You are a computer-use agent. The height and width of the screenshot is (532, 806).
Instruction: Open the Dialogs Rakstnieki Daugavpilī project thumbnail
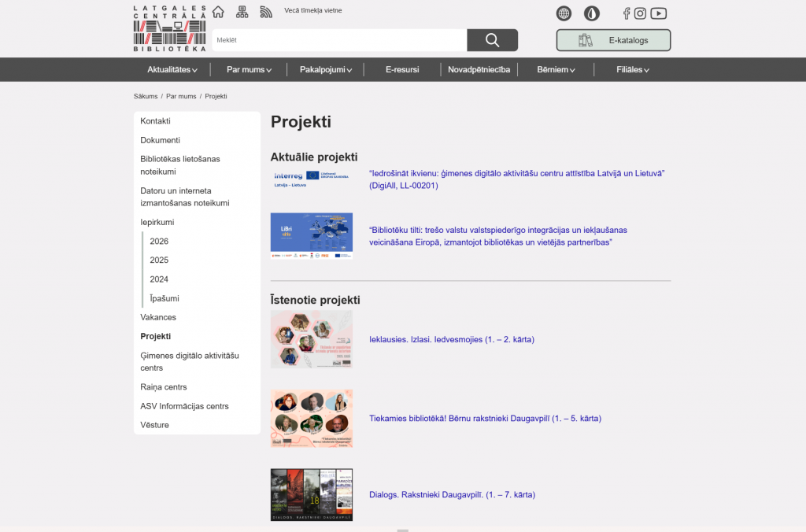(x=312, y=495)
